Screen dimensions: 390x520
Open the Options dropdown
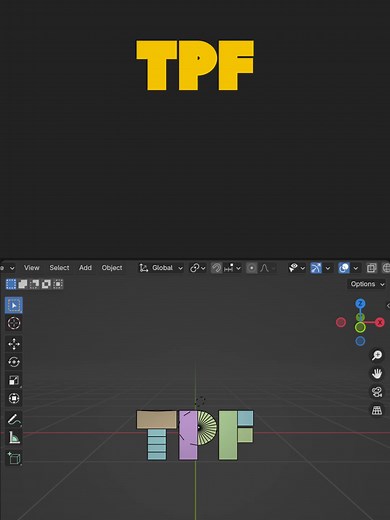point(367,284)
